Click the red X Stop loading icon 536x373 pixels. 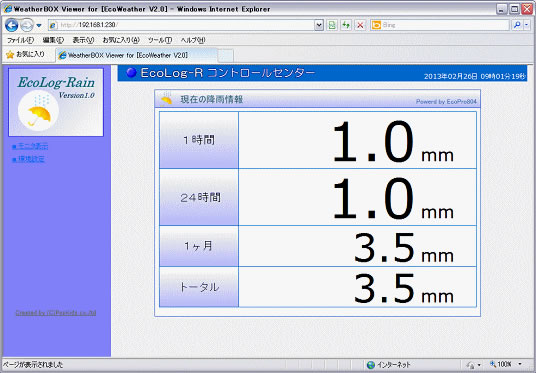[360, 25]
